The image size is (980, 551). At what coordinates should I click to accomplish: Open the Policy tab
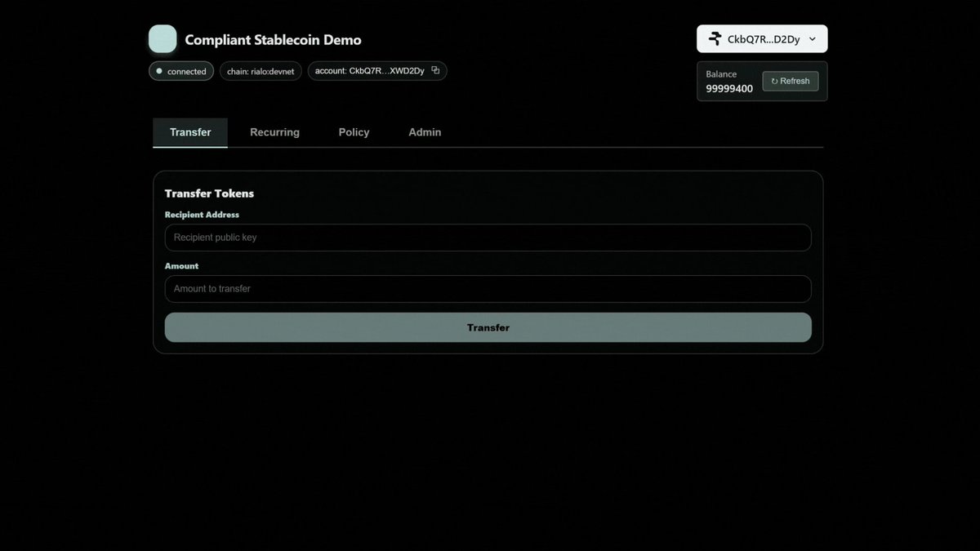[x=354, y=132]
